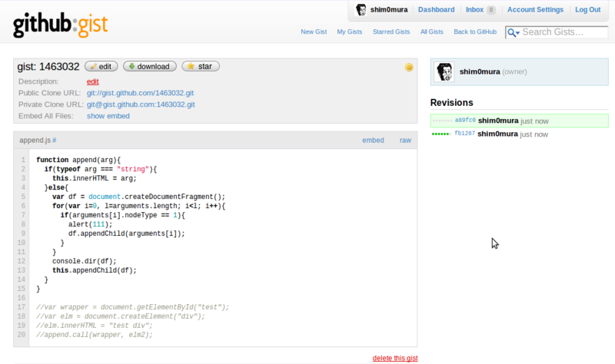Click shim0mura owner name in sidebar
Screen dimensions: 615x364
click(480, 71)
